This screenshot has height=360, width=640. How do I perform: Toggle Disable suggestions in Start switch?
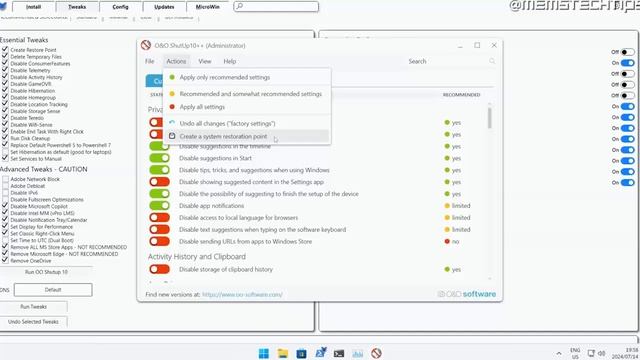coord(159,158)
